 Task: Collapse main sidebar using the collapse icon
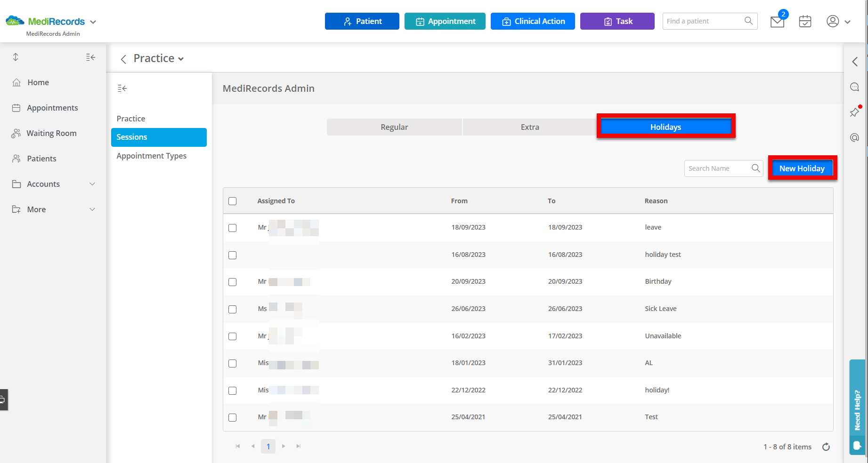(91, 57)
